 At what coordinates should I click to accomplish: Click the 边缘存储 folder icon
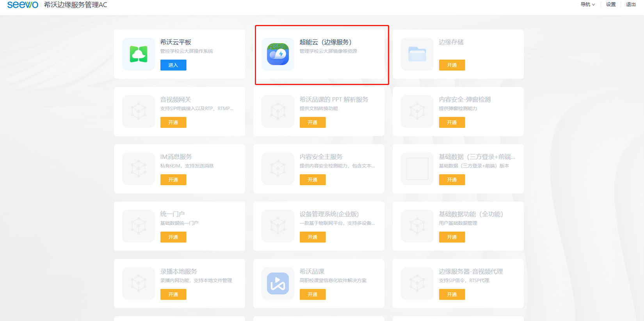(x=417, y=54)
